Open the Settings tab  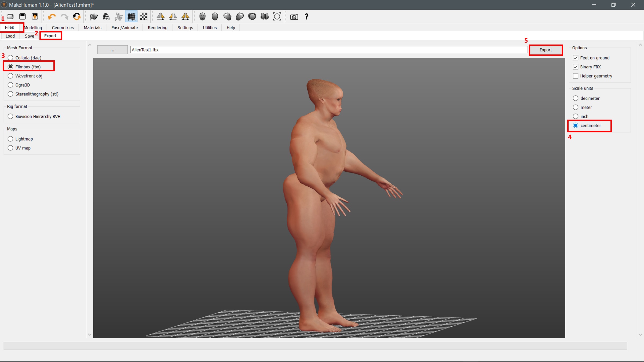185,28
